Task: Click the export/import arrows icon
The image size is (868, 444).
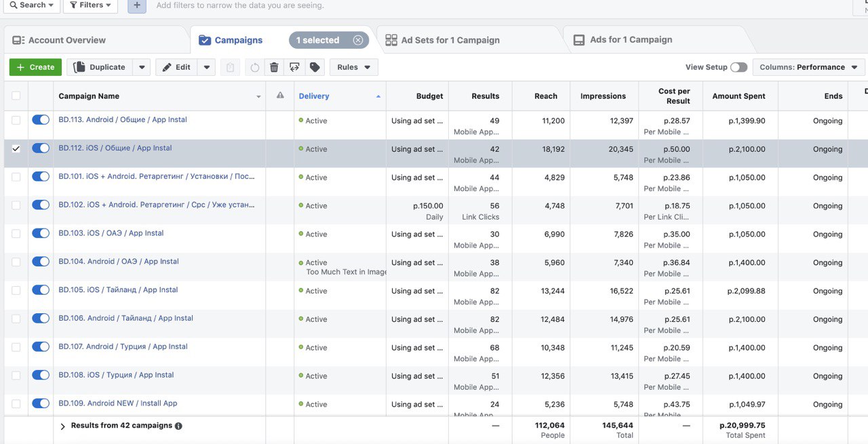Action: coord(294,67)
